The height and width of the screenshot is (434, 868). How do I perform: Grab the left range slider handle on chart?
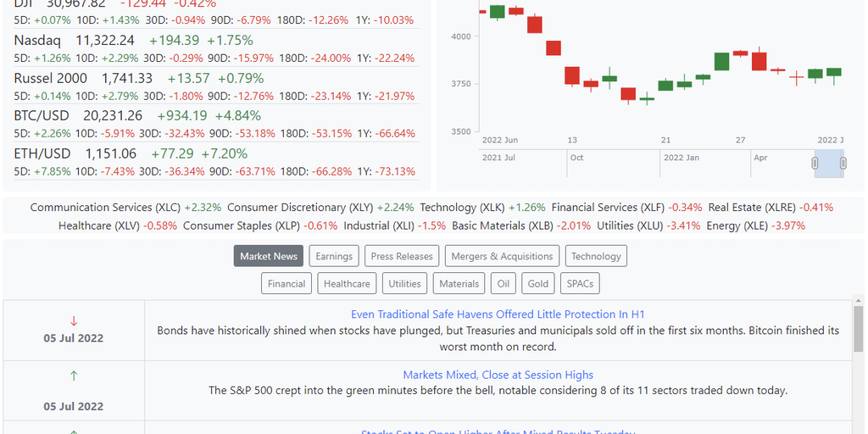[x=815, y=163]
